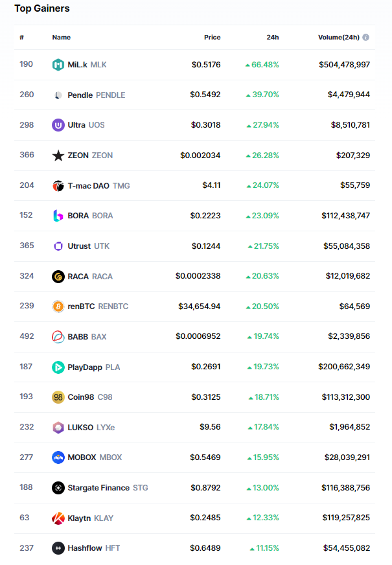
Task: Sort by the Name column header
Action: 62,38
